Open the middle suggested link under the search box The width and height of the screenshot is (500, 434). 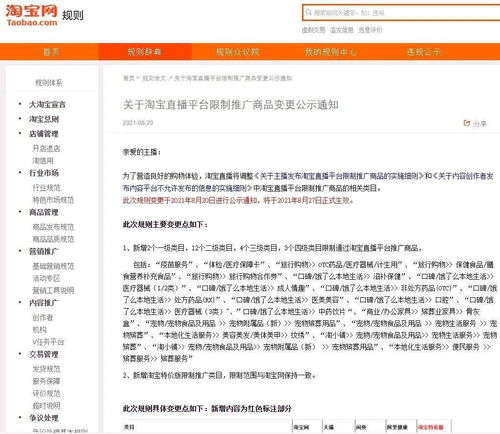coord(342,30)
